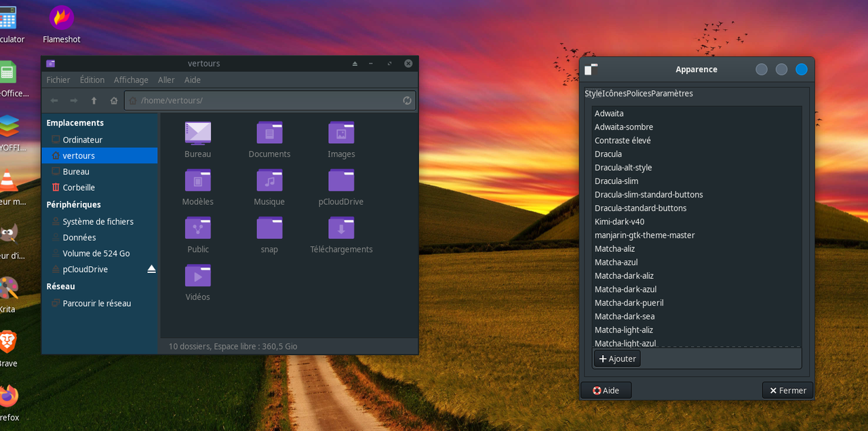Open Corbeille in the sidebar
Screen dimensions: 868x431
(100, 187)
